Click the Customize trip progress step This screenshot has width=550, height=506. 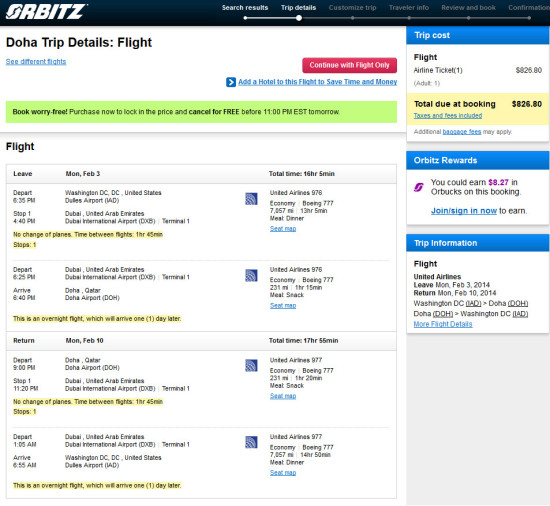click(x=352, y=8)
